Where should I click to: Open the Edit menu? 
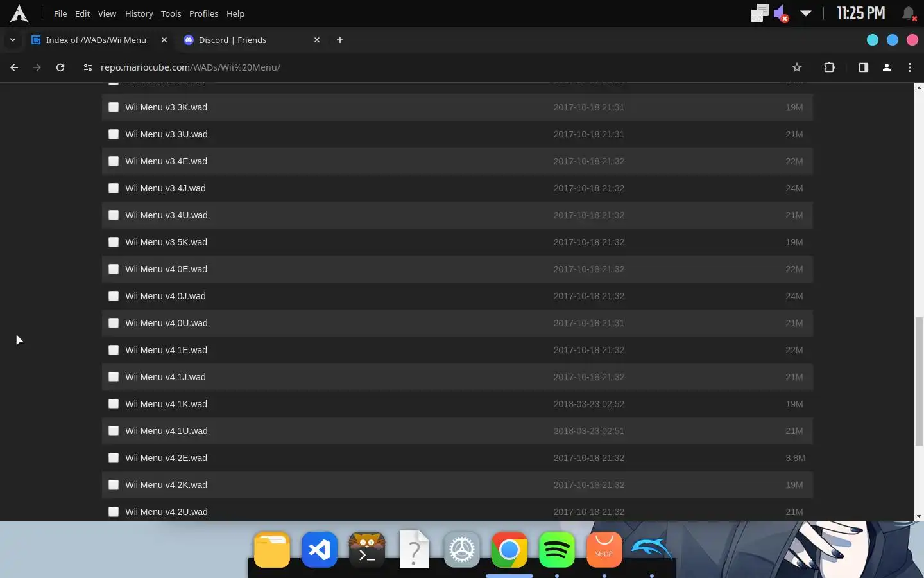[83, 13]
